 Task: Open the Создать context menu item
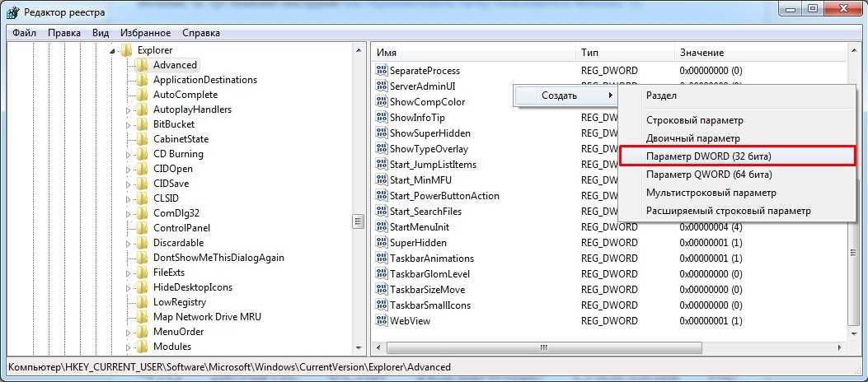[565, 95]
